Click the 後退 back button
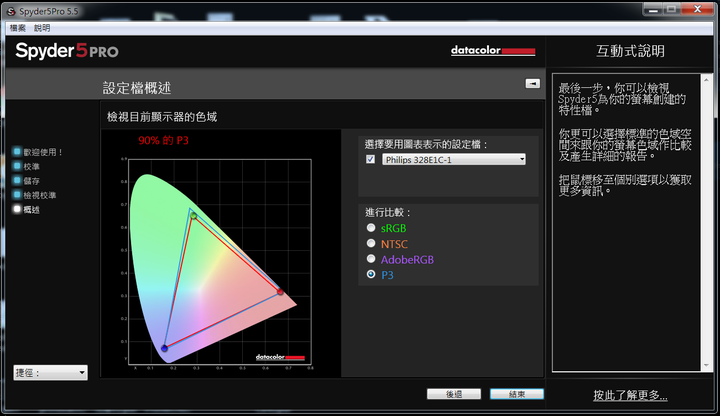This screenshot has width=720, height=416. 454,394
